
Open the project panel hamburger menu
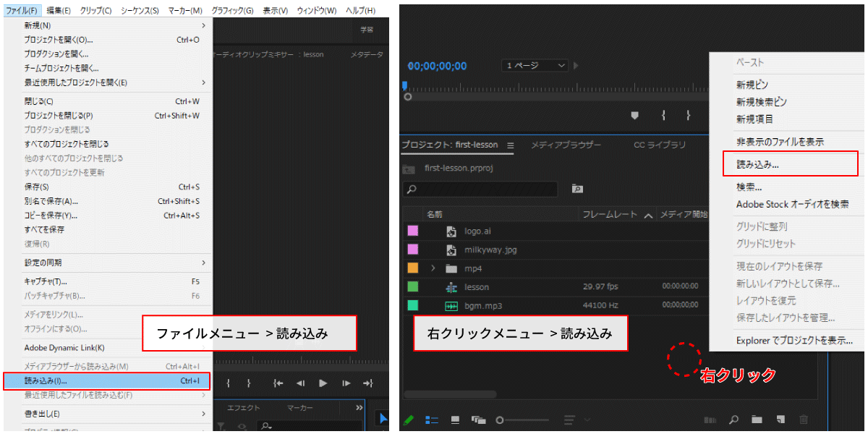pyautogui.click(x=511, y=145)
